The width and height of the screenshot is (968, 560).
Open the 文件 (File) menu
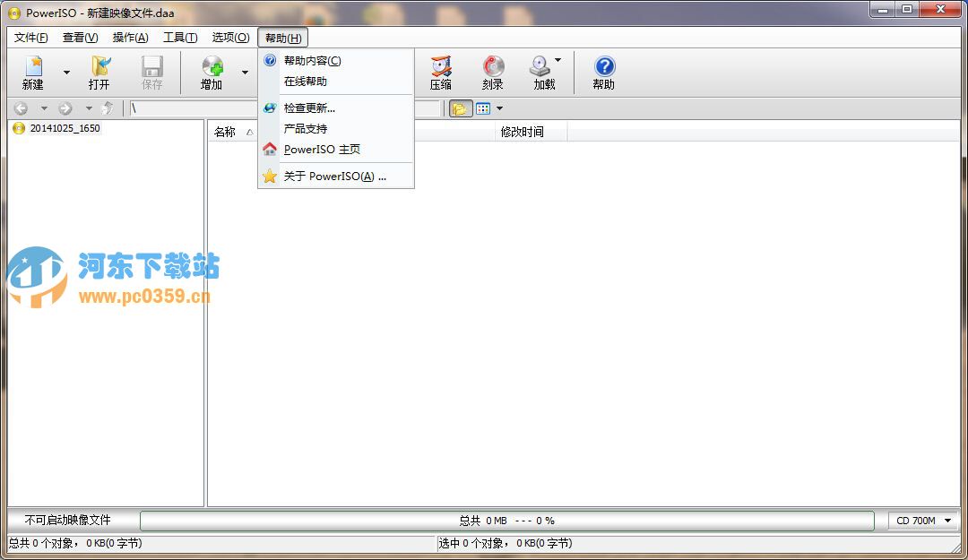(30, 37)
